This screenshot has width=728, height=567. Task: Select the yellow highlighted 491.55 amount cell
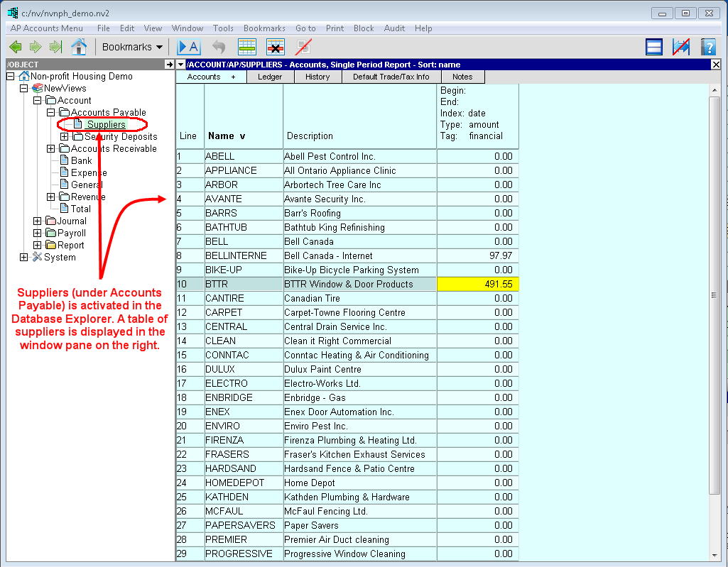coord(478,284)
